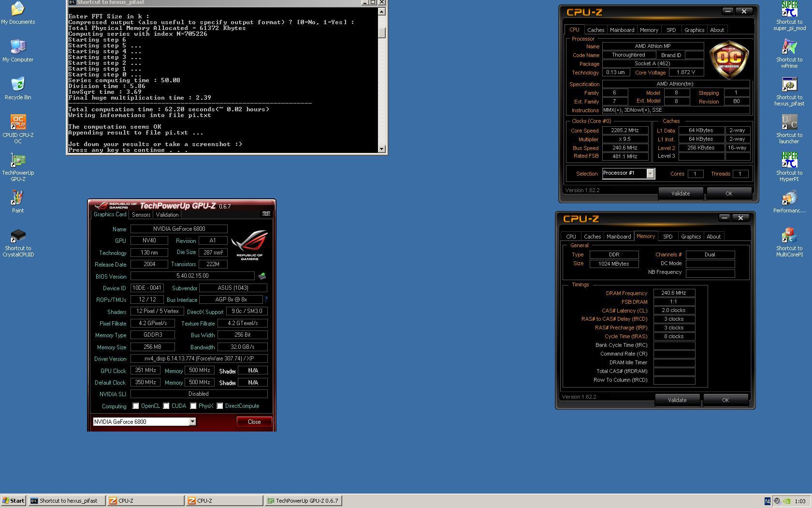Click the BIOS Version 5.40.02.15.00 field
Viewport: 812px width, 508px height.
click(192, 276)
